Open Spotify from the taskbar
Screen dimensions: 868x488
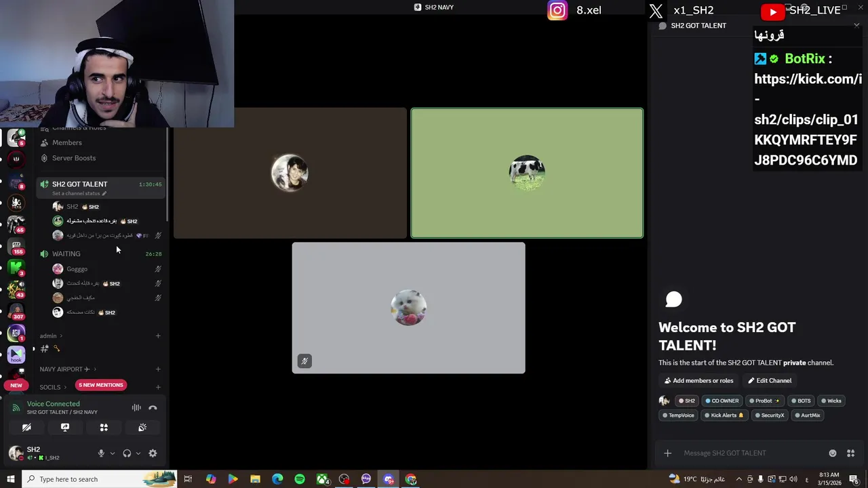[x=300, y=479]
